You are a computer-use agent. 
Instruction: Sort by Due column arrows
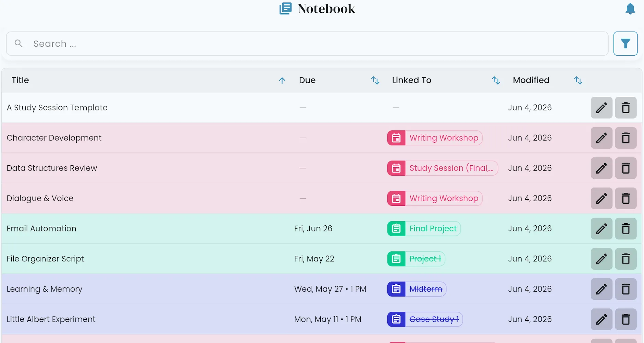[x=375, y=80]
